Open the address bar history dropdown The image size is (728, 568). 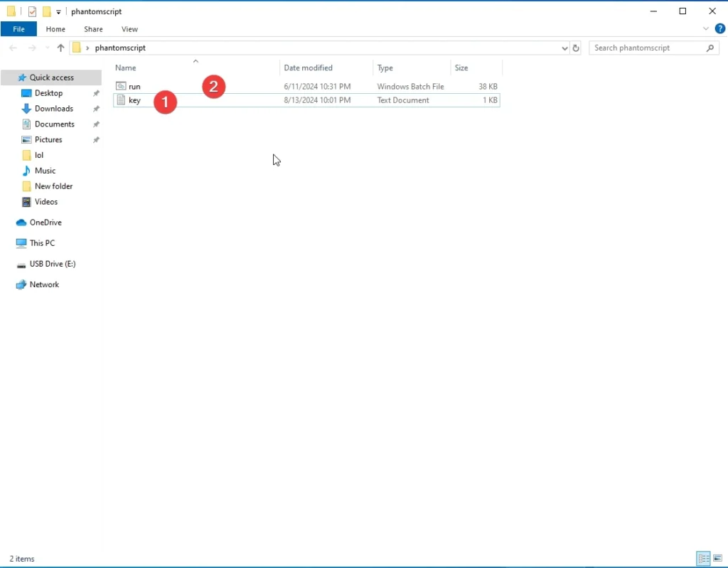(564, 48)
